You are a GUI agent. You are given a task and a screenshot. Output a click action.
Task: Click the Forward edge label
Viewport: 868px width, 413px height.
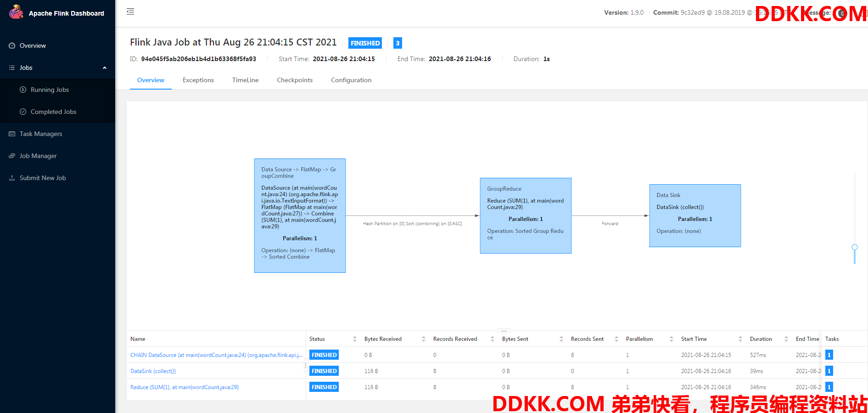point(610,224)
